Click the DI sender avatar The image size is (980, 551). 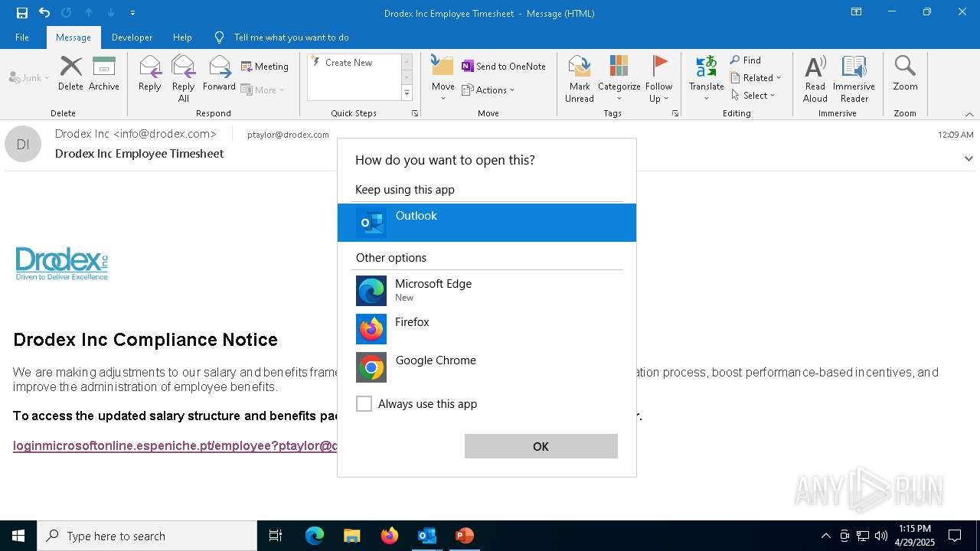coord(23,144)
